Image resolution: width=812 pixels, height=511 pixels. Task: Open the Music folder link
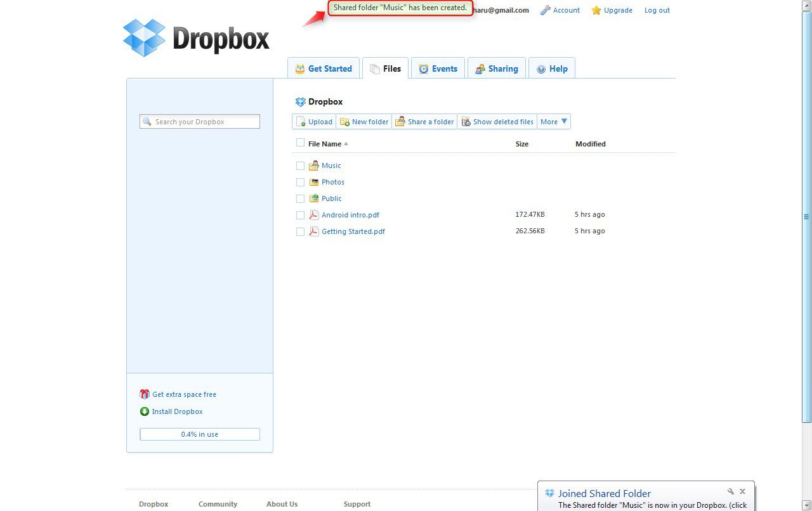(x=331, y=165)
